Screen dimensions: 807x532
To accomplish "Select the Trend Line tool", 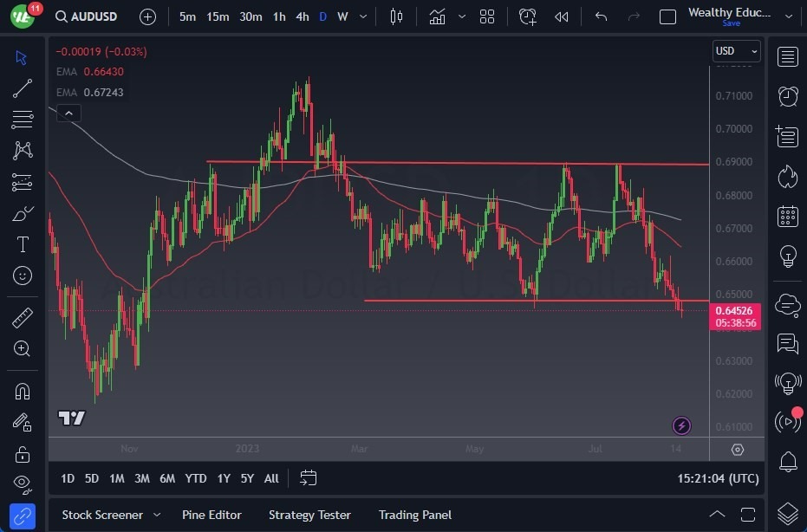I will (x=23, y=88).
